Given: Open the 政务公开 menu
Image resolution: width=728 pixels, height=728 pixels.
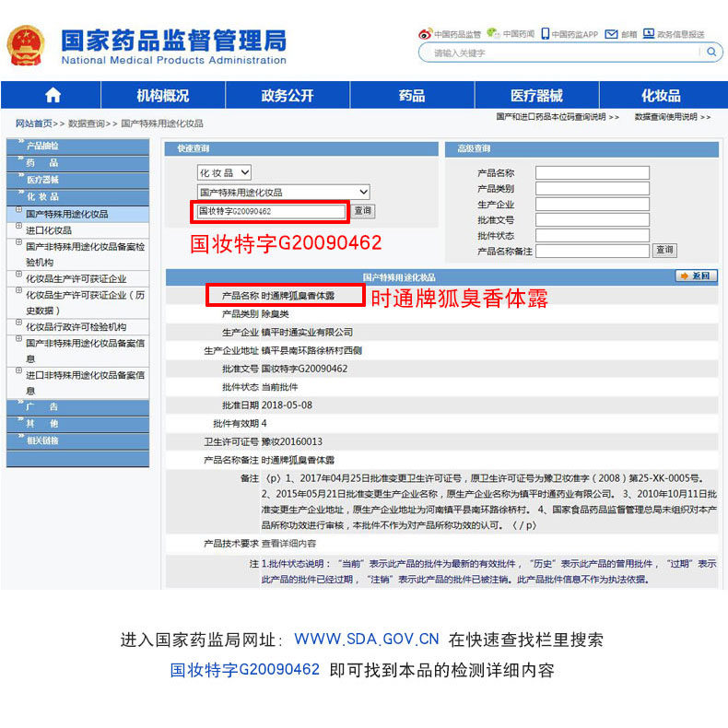Looking at the screenshot, I should [288, 95].
